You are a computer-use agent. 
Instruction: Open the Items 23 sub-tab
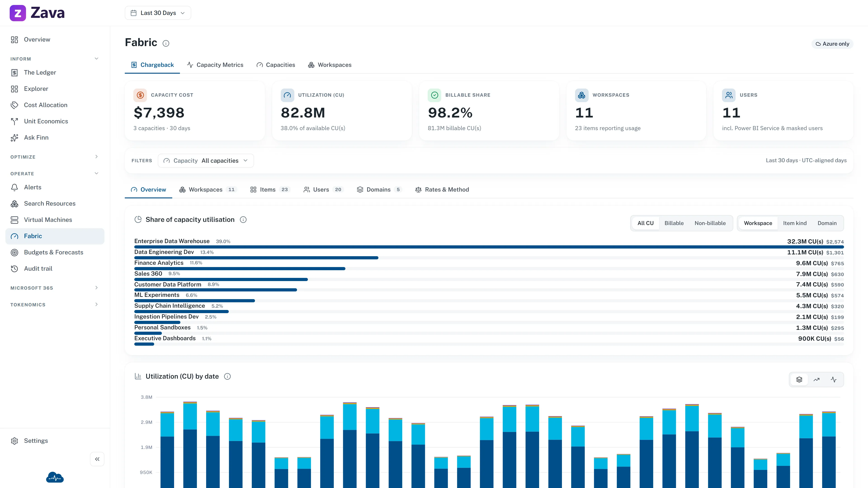pos(270,190)
